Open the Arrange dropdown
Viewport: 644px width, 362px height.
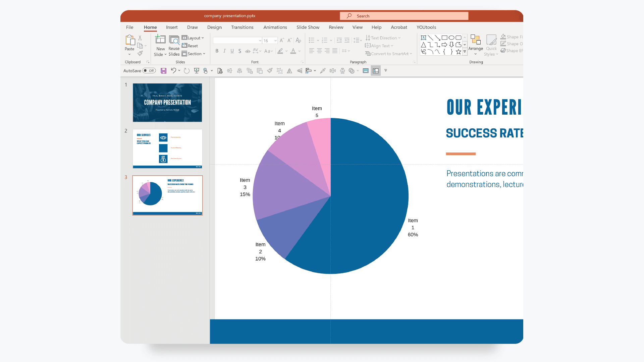point(476,45)
